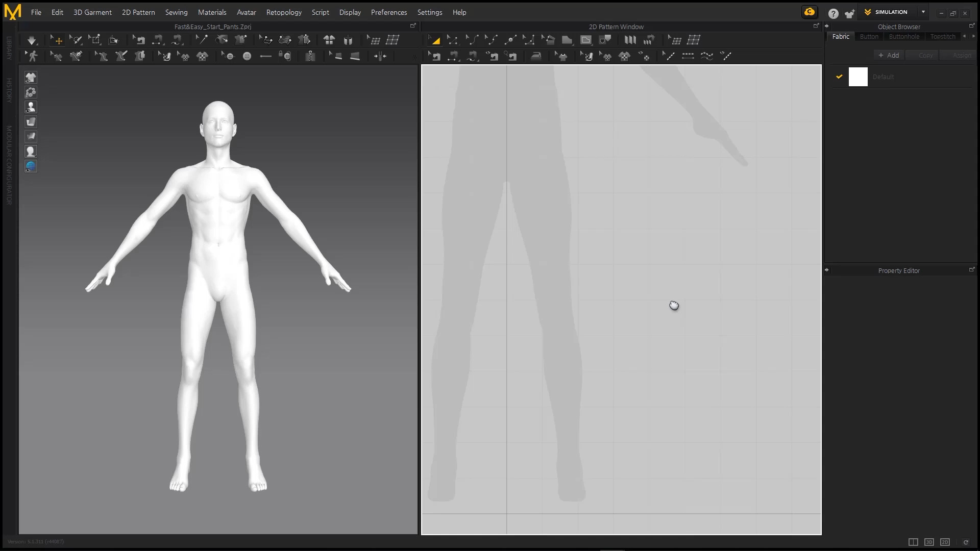
Task: Select the yellow Edit Pattern tool
Action: point(435,40)
